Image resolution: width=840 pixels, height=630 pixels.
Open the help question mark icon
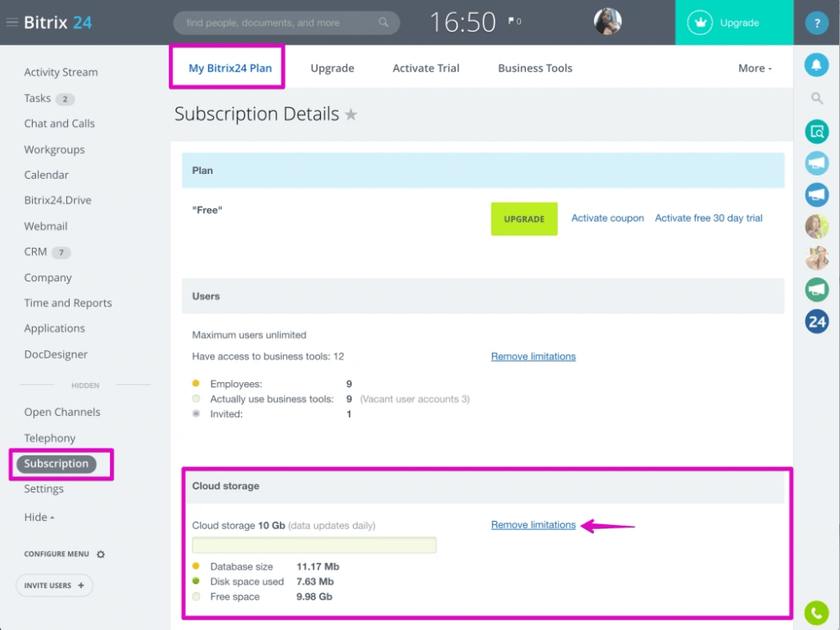click(x=816, y=23)
